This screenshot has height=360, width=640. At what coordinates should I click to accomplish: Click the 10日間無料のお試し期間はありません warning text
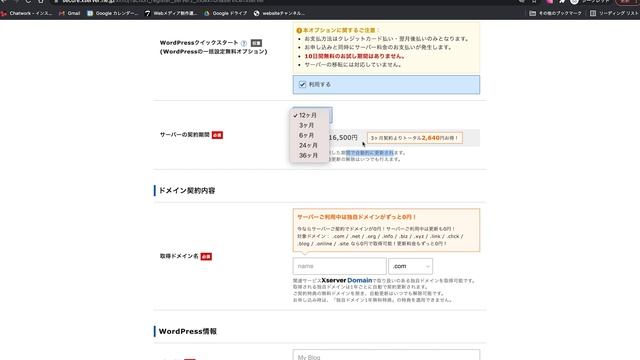pyautogui.click(x=354, y=56)
